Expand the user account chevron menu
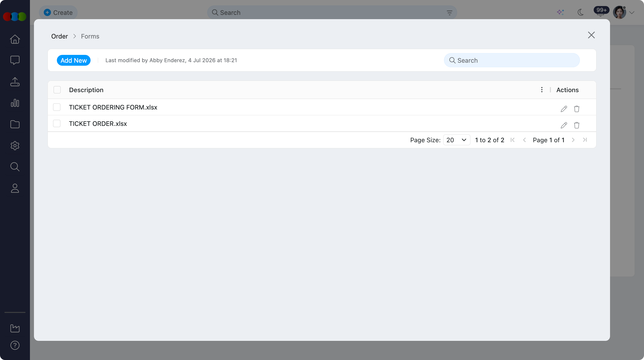This screenshot has width=644, height=360. [x=632, y=13]
